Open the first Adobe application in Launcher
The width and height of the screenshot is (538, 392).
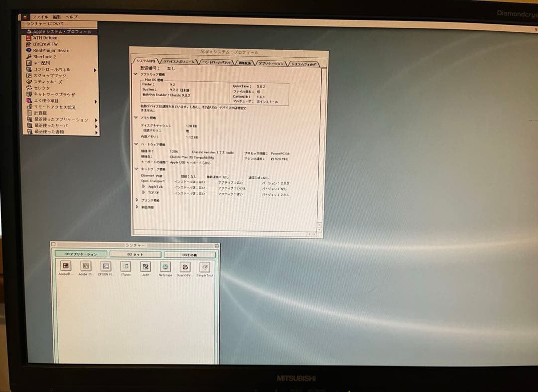pos(65,269)
